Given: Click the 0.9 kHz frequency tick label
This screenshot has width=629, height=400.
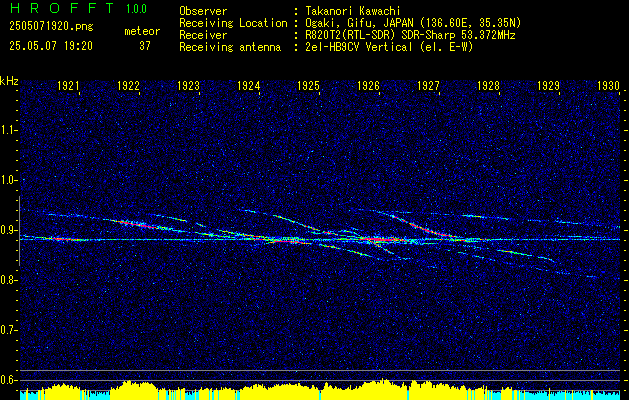Looking at the screenshot, I should [x=8, y=230].
